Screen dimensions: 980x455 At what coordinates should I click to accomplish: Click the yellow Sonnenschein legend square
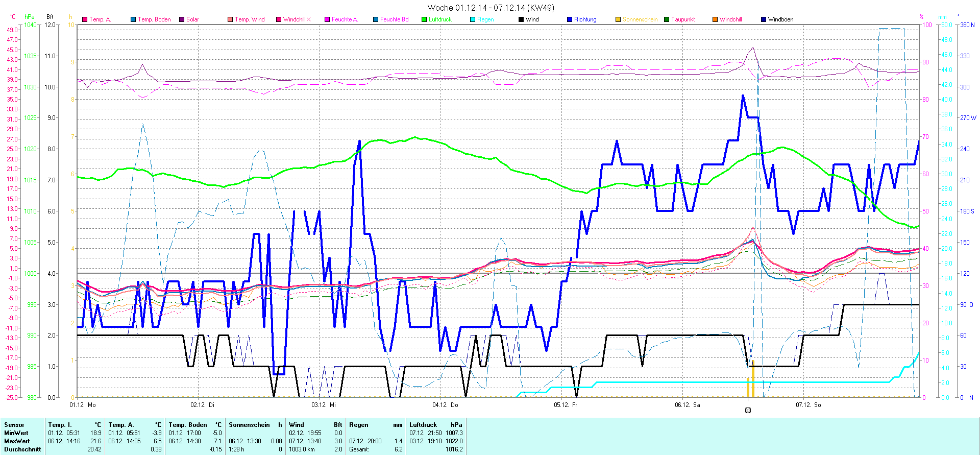618,19
